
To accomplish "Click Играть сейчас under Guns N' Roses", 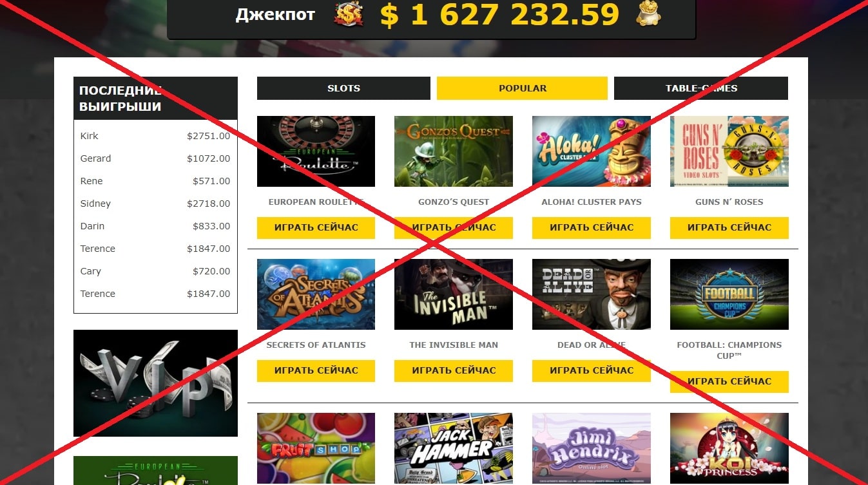I will 729,227.
